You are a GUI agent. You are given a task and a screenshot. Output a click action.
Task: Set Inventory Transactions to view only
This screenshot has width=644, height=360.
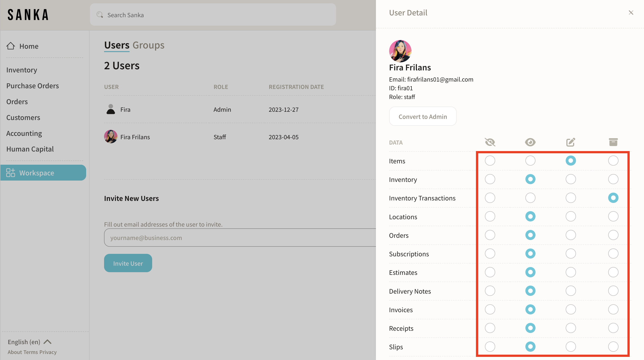[530, 198]
